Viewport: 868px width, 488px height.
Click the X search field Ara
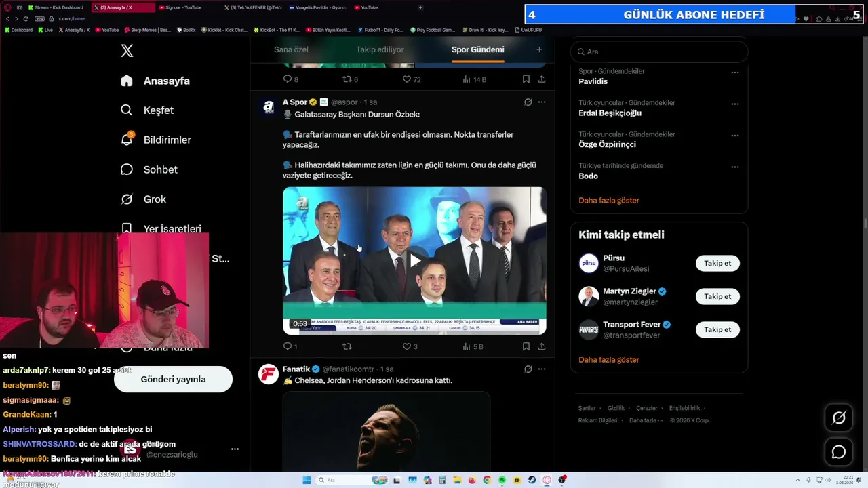pos(659,52)
